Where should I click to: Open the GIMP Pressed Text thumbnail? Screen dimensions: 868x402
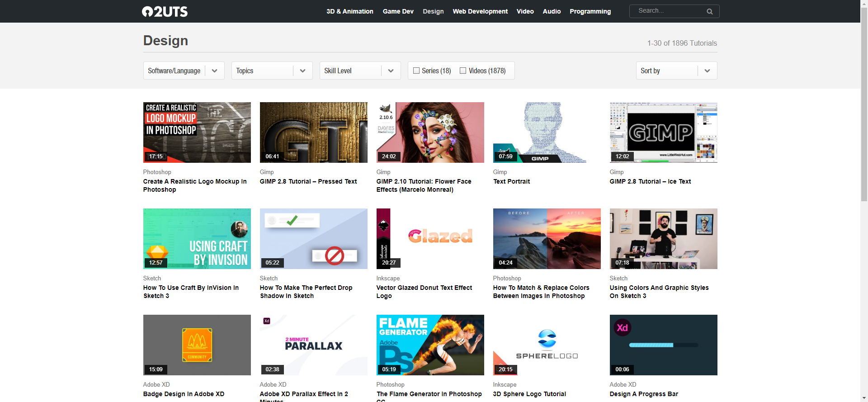coord(314,132)
